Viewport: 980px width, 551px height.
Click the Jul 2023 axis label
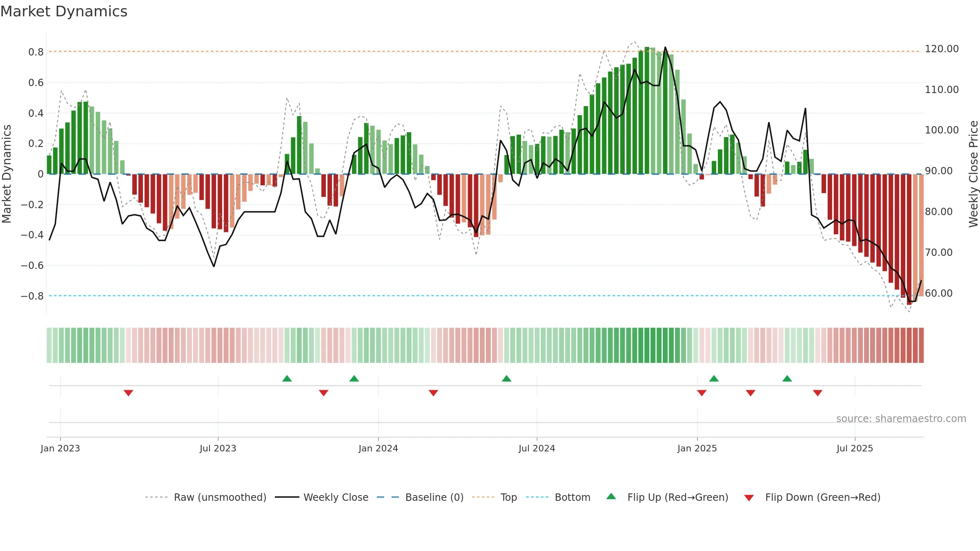(218, 448)
